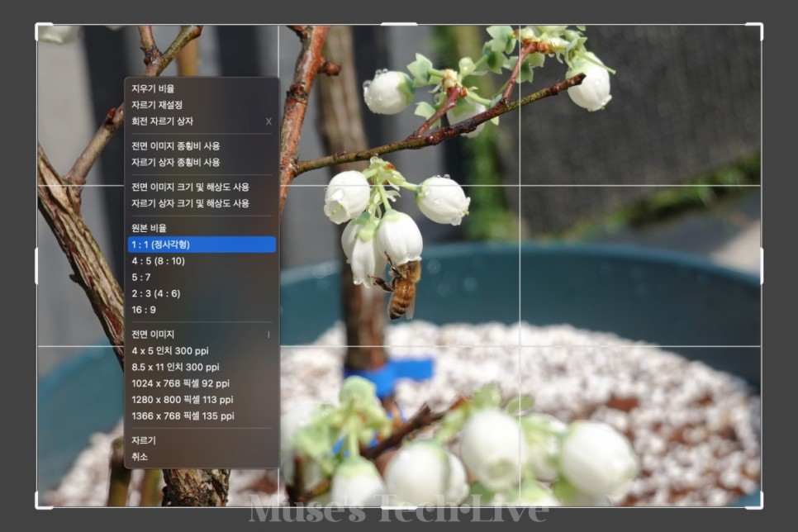Choose 4 : 5 (8 : 10) ratio
Image resolution: width=798 pixels, height=532 pixels.
[202, 261]
